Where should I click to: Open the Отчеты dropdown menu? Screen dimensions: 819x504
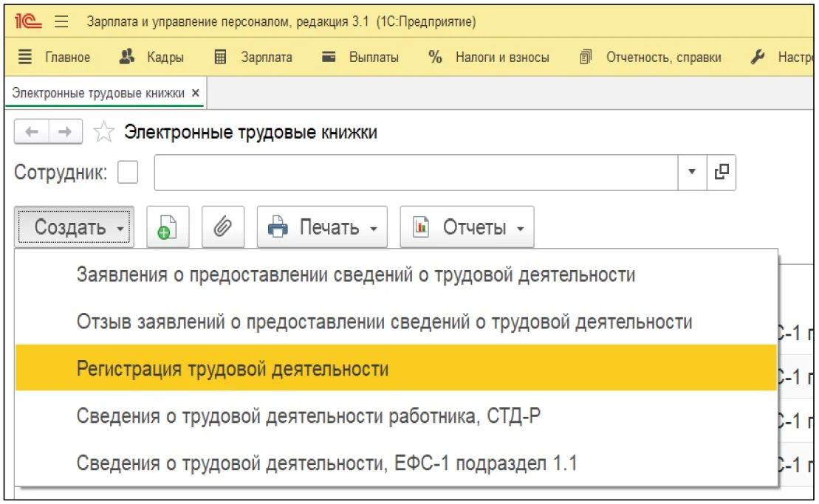466,227
